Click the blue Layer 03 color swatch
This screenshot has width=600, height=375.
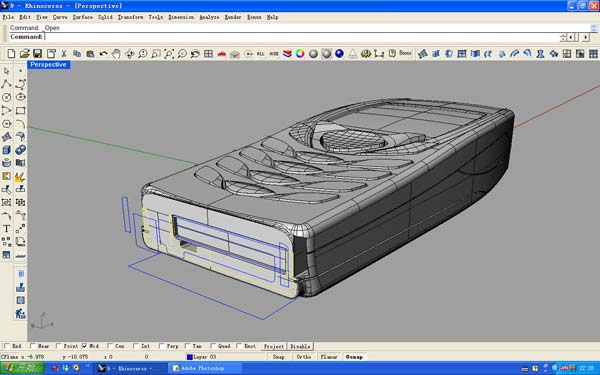(189, 357)
